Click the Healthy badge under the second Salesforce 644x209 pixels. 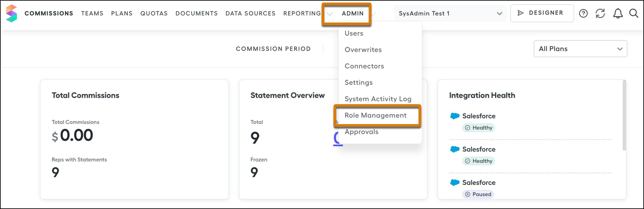point(479,161)
